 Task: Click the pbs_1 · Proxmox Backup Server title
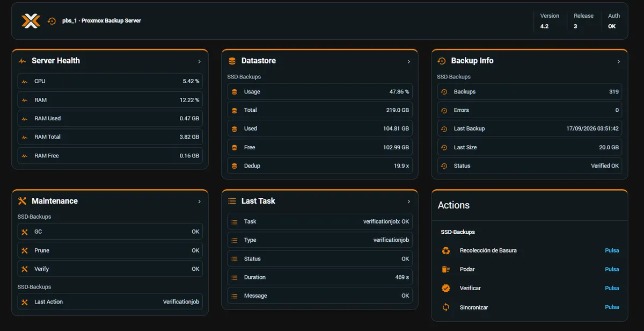click(x=102, y=21)
